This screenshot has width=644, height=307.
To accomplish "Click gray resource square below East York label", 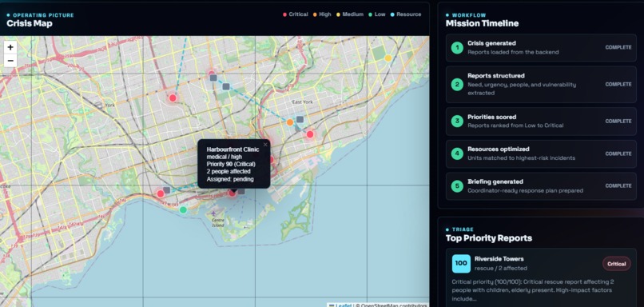I will [300, 119].
